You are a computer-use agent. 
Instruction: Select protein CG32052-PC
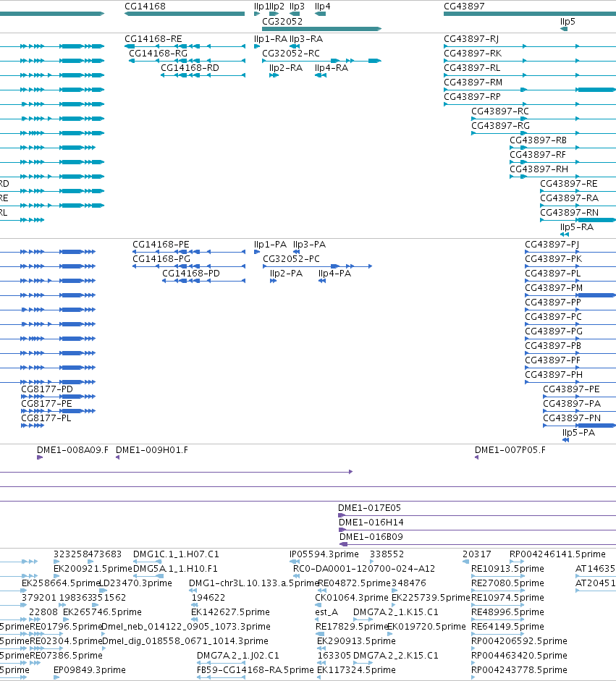291,259
